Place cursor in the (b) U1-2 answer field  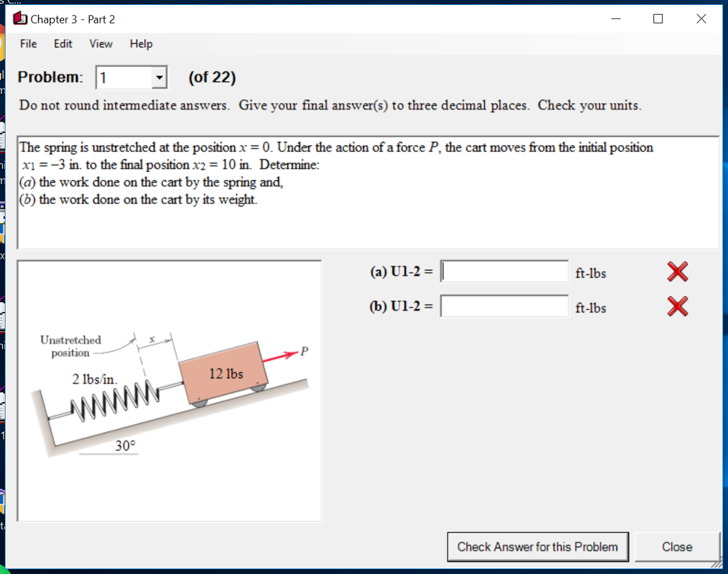(505, 305)
